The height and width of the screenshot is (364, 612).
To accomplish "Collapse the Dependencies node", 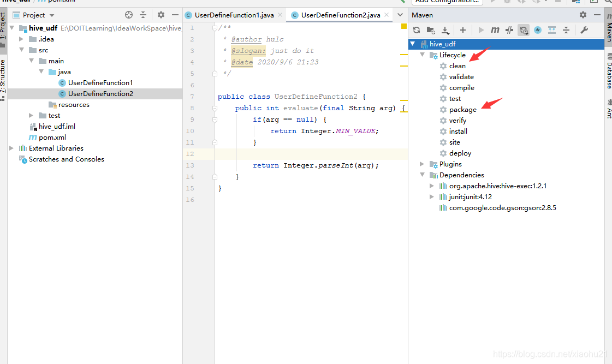I will [x=423, y=175].
